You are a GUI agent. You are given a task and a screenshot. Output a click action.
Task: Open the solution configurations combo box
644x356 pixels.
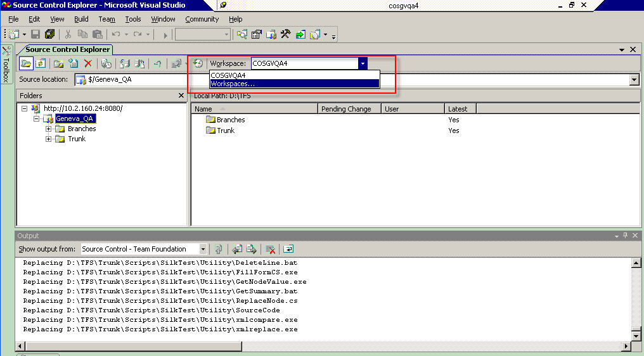point(202,34)
